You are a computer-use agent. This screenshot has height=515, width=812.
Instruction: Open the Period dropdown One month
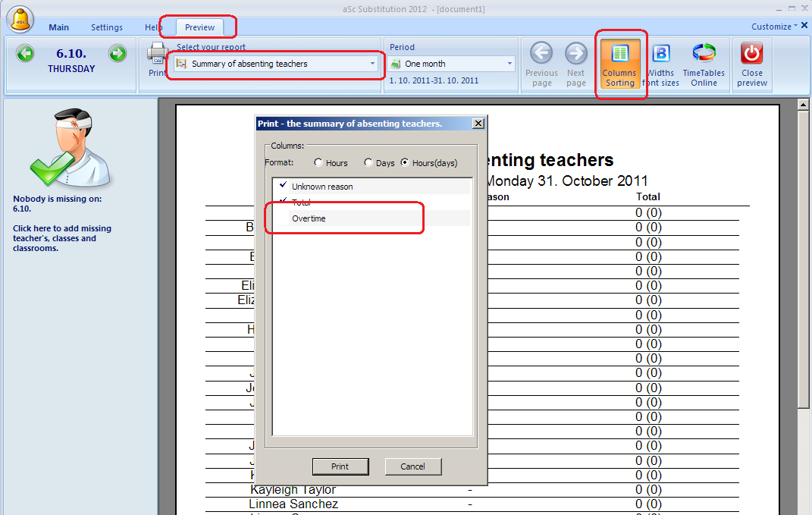pyautogui.click(x=451, y=64)
